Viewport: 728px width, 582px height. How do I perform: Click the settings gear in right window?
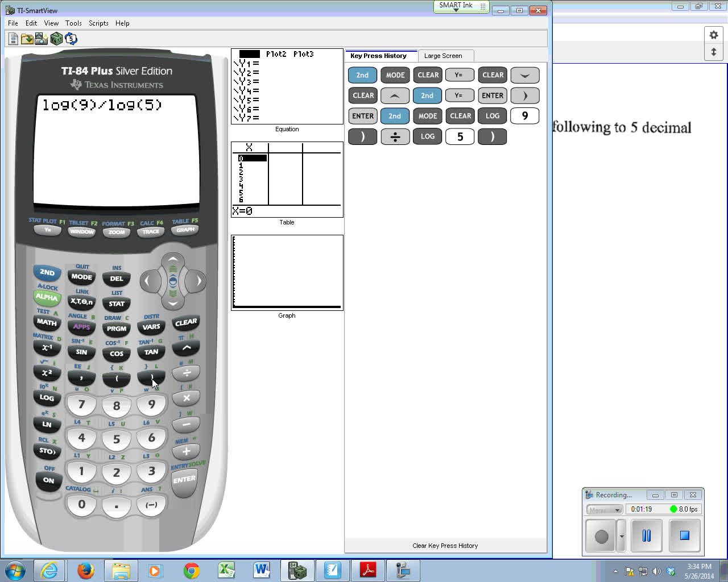[714, 35]
